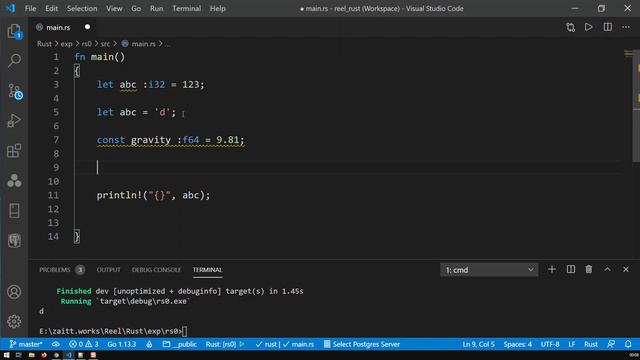The image size is (640, 360).
Task: Split the terminal panel
Action: [571, 269]
